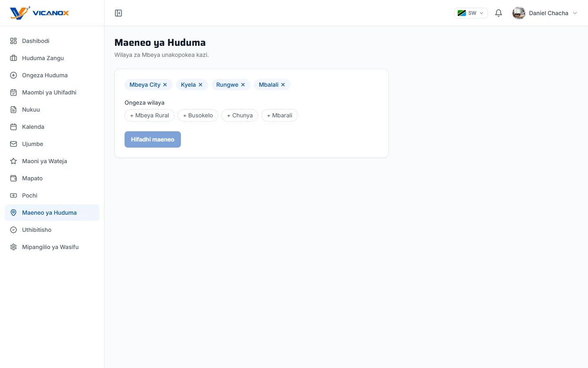Viewport: 588px width, 368px height.
Task: Remove Mbeya City district chip
Action: click(x=165, y=85)
